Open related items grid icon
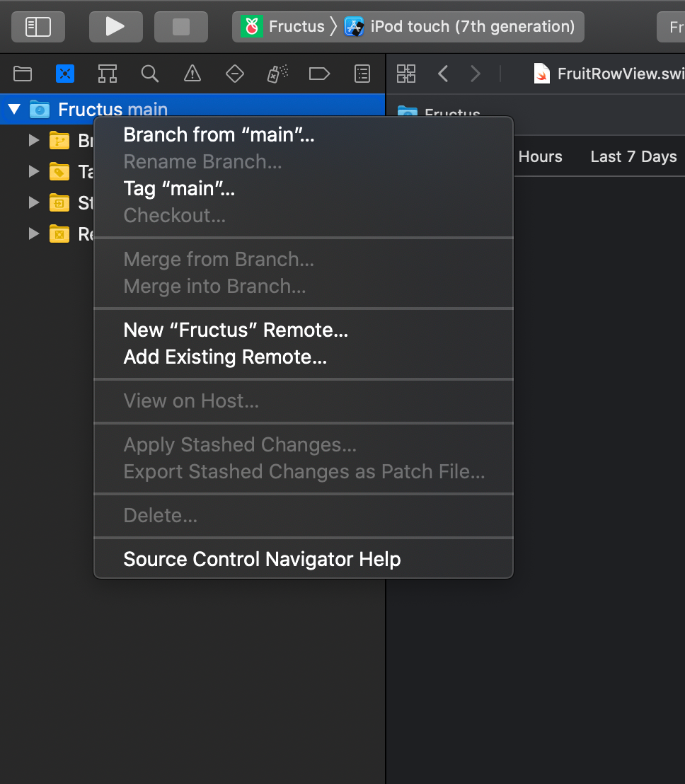Screen dimensions: 685x784 click(406, 74)
